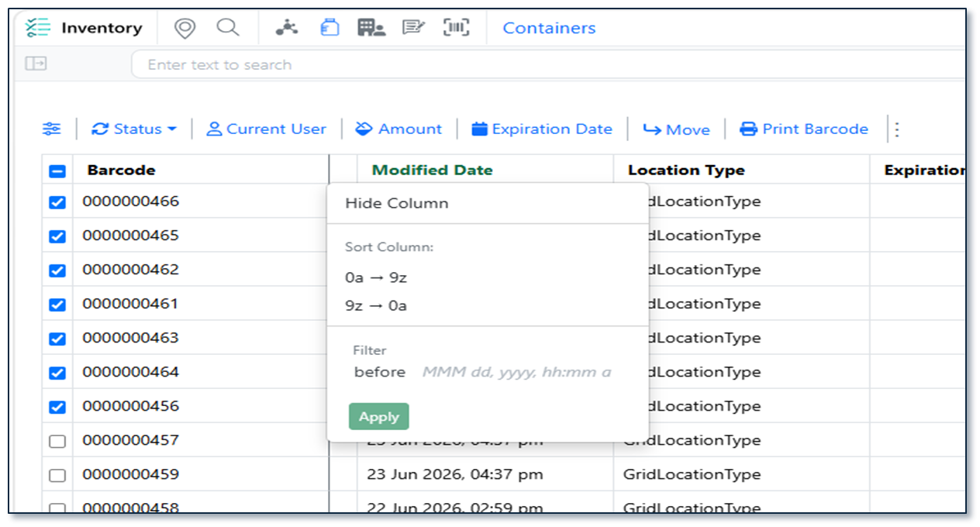Image resolution: width=980 pixels, height=527 pixels.
Task: Open the location pin icon
Action: coord(185,29)
